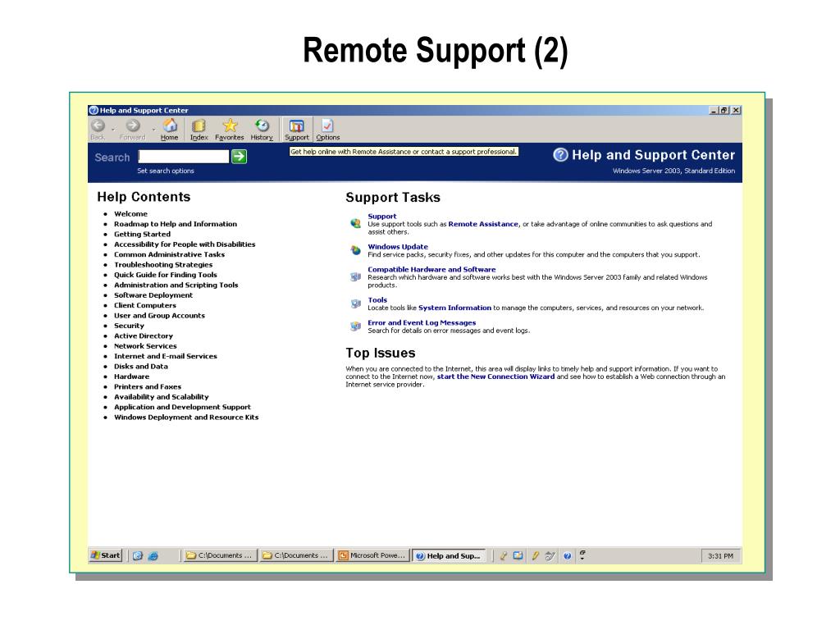Switch to first C:\Documents taskbar window

[218, 555]
